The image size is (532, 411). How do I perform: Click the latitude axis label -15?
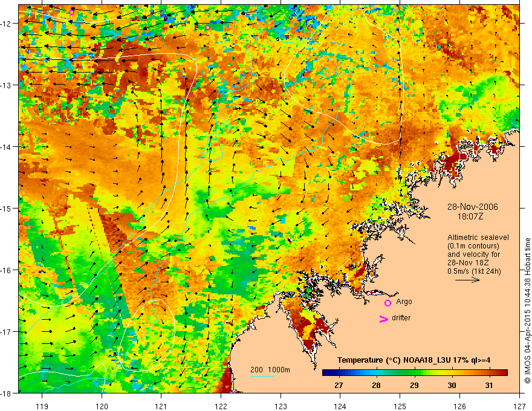click(x=7, y=208)
